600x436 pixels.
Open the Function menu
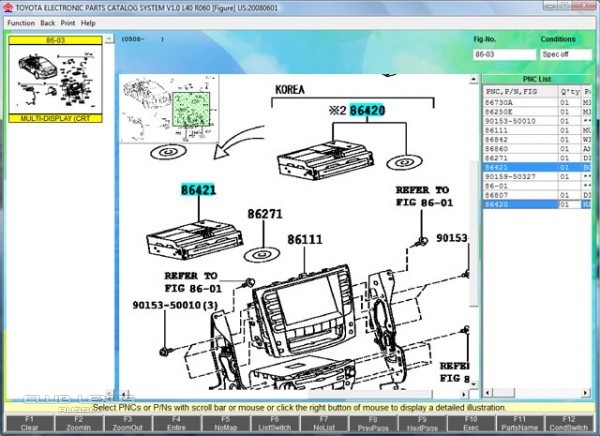tap(20, 22)
